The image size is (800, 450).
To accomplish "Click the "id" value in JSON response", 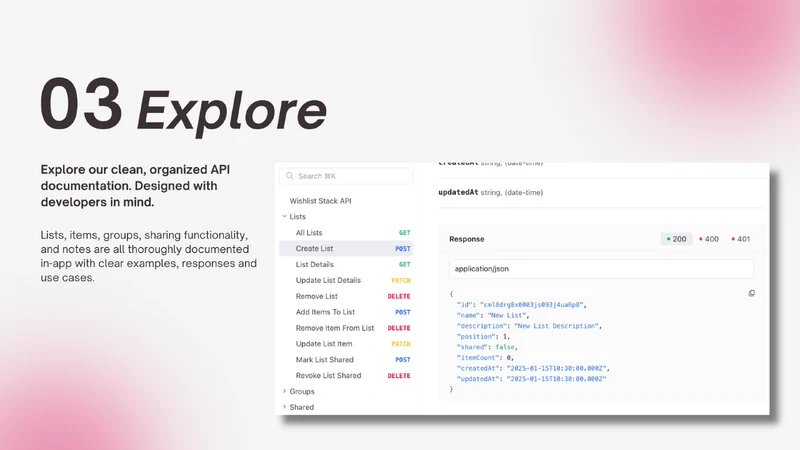I will coord(532,305).
